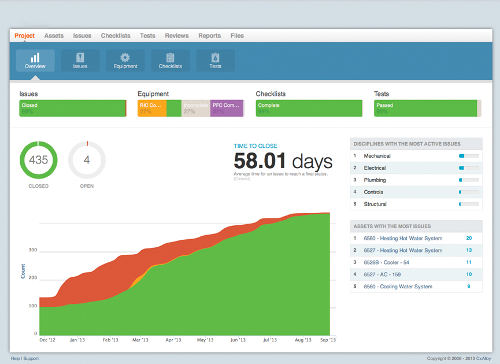The image size is (500, 364).
Task: Click the green Complete checklists progress bar
Action: tap(309, 108)
